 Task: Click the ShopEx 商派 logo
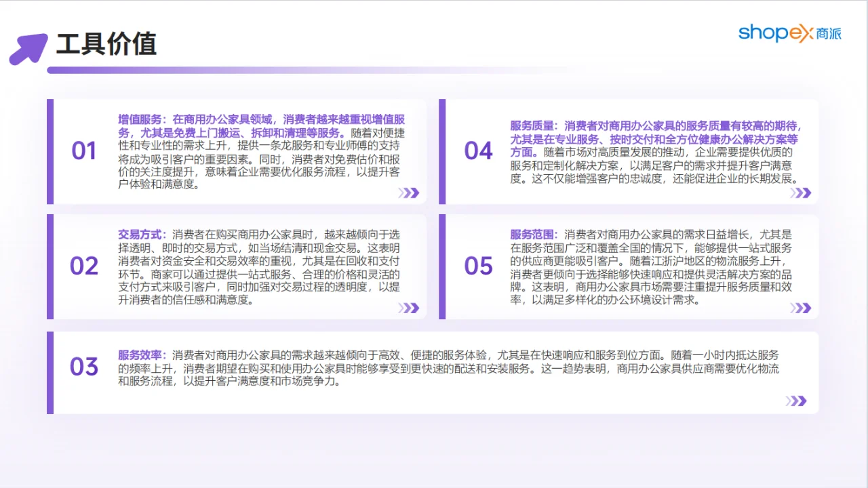(x=790, y=33)
